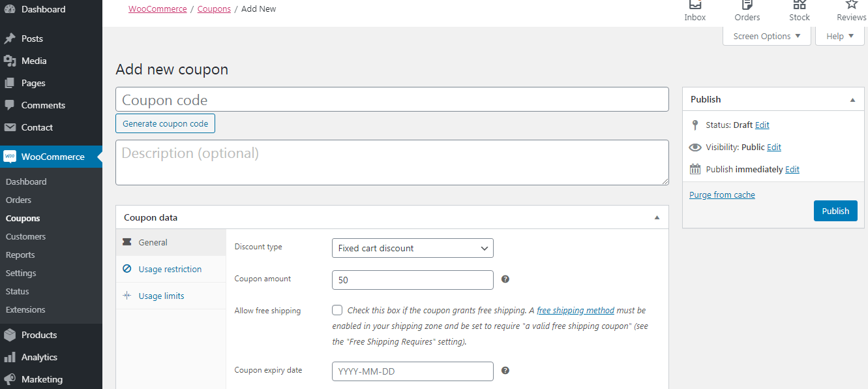Open the Orders icon in the top bar
868x389 pixels.
pos(747,5)
